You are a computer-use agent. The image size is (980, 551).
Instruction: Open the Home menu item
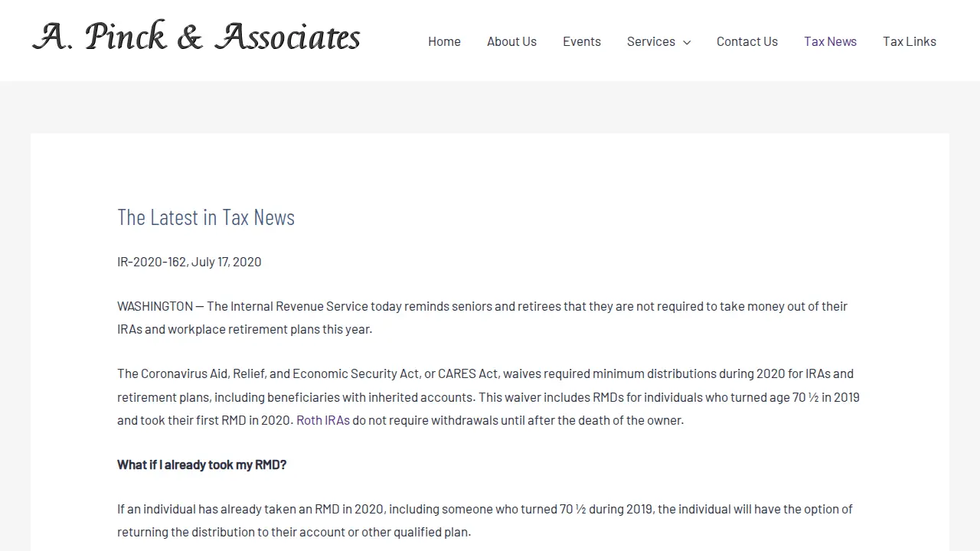pos(444,41)
